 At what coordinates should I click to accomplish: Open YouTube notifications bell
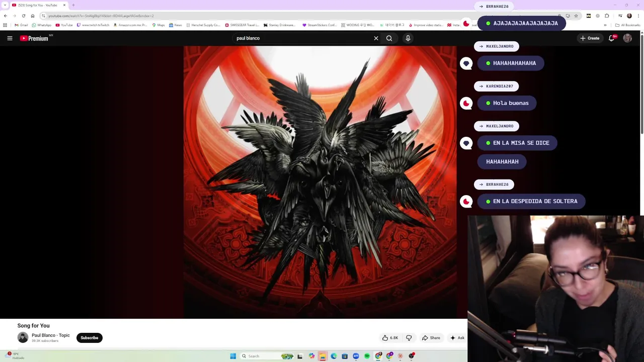pos(612,38)
